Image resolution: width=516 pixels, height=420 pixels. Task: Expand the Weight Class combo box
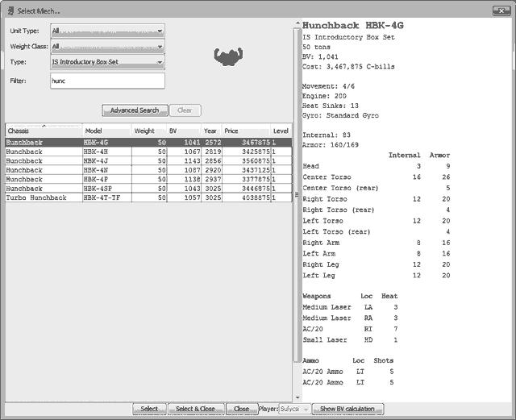(107, 47)
